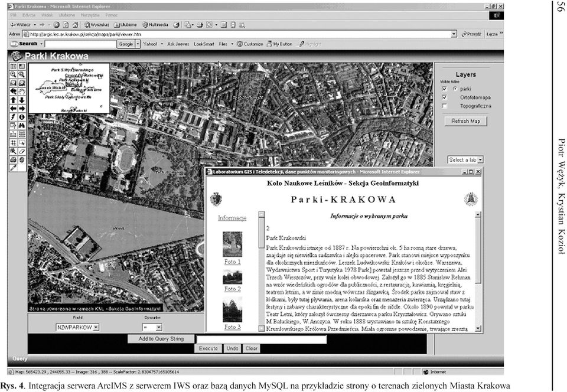Pan the map west with left arrow
The width and height of the screenshot is (567, 392).
[13, 109]
